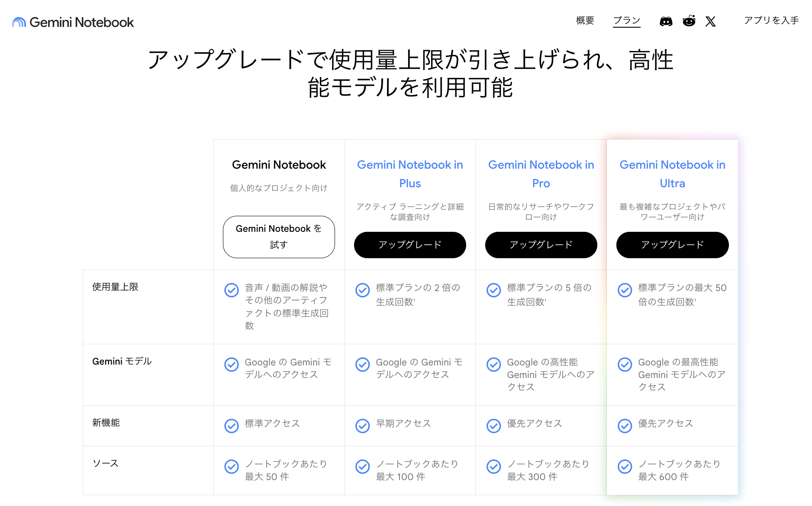Click text ノートブックあたり最大 100 件
This screenshot has height=506, width=812.
click(x=417, y=470)
